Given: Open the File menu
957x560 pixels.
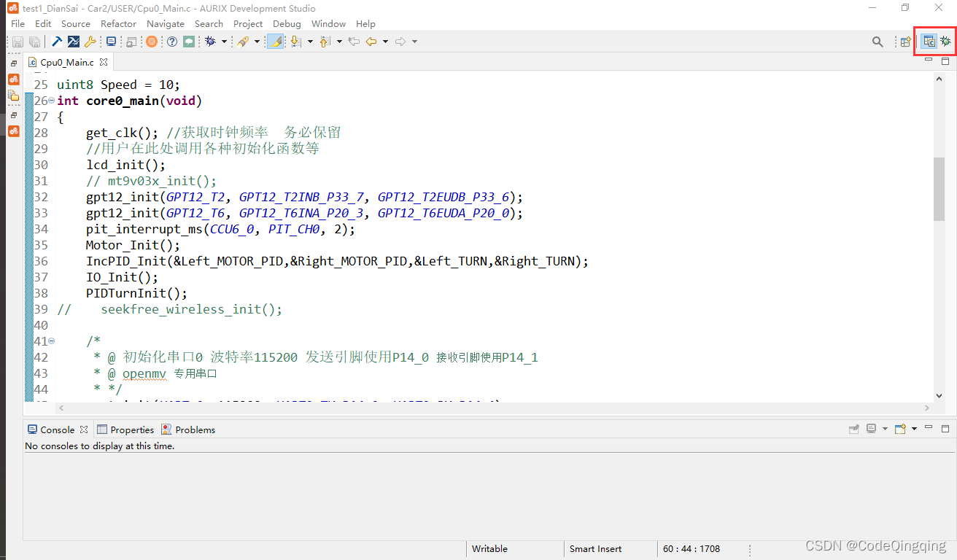Looking at the screenshot, I should pos(18,24).
